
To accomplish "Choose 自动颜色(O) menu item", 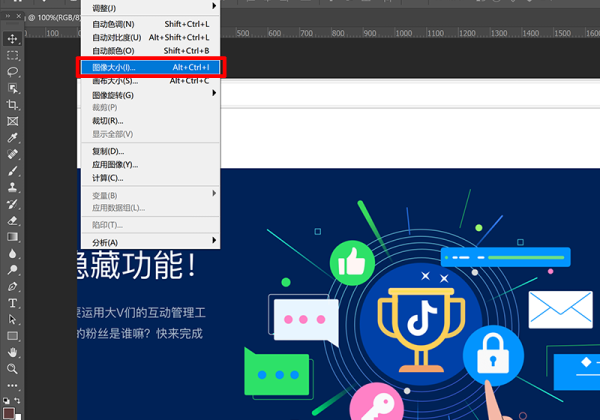I will (150, 50).
